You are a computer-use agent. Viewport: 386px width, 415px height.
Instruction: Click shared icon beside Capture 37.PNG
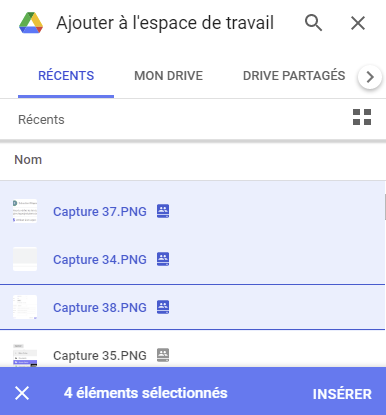163,211
